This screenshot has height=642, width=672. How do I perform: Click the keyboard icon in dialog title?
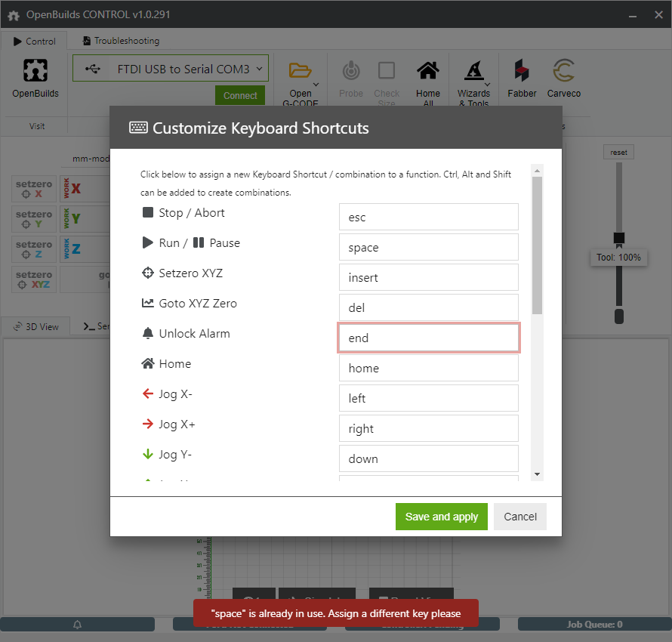point(138,128)
